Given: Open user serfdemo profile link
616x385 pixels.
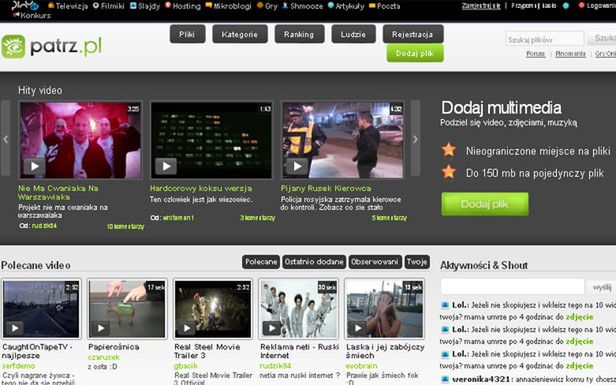Looking at the screenshot, I should (18, 366).
